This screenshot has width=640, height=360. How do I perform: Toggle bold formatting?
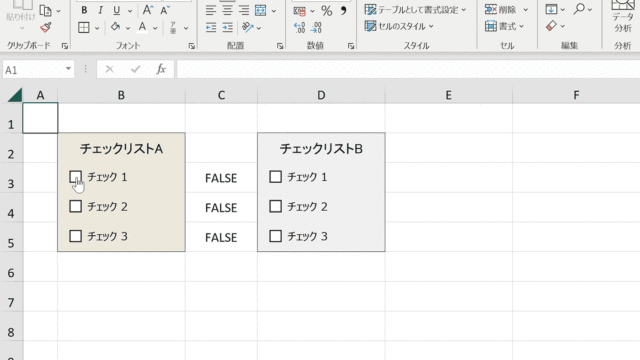click(84, 10)
